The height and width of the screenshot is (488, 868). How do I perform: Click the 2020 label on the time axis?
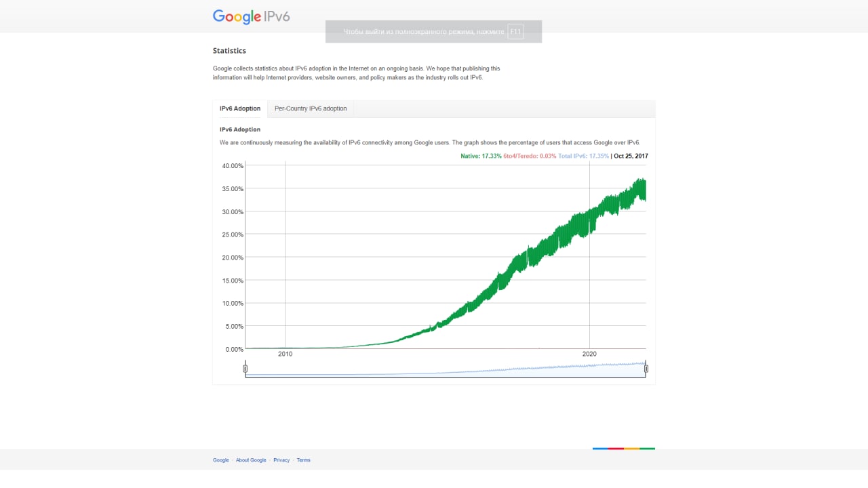590,354
